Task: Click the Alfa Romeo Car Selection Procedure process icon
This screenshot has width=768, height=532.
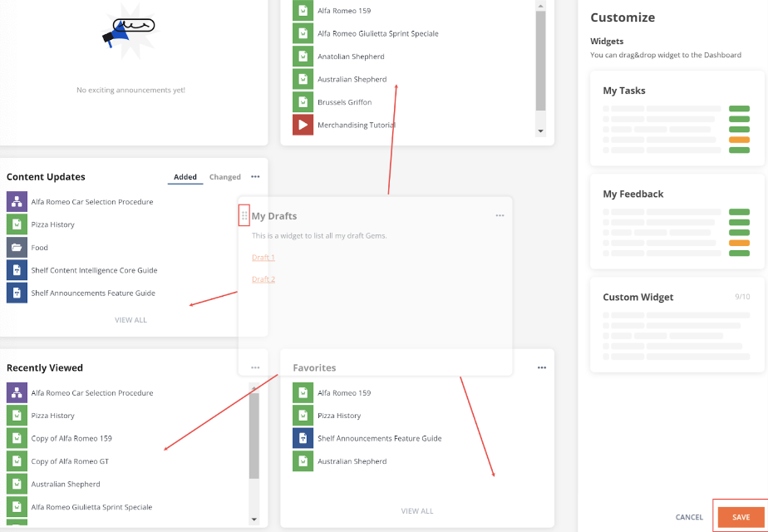Action: click(17, 201)
